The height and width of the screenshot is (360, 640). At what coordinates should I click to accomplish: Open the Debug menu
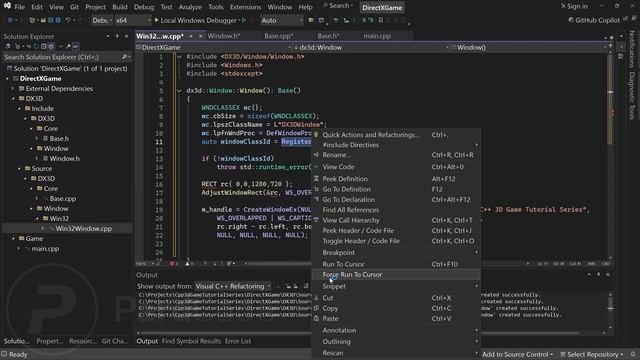click(x=144, y=7)
